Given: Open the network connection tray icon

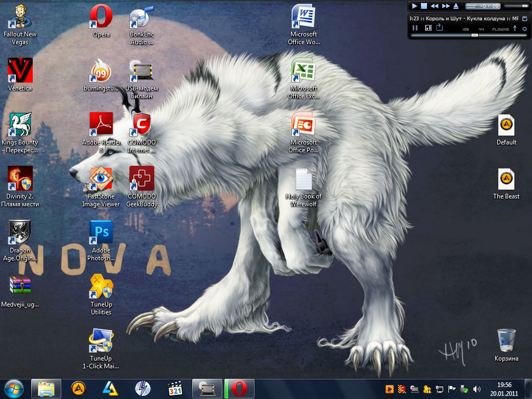Looking at the screenshot, I should click(440, 389).
